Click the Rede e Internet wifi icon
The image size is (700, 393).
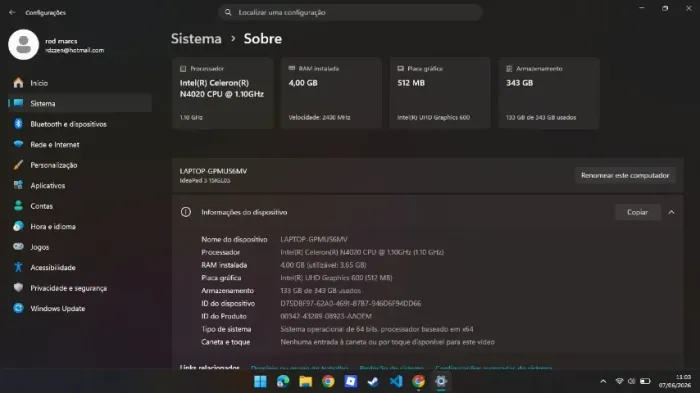point(18,144)
